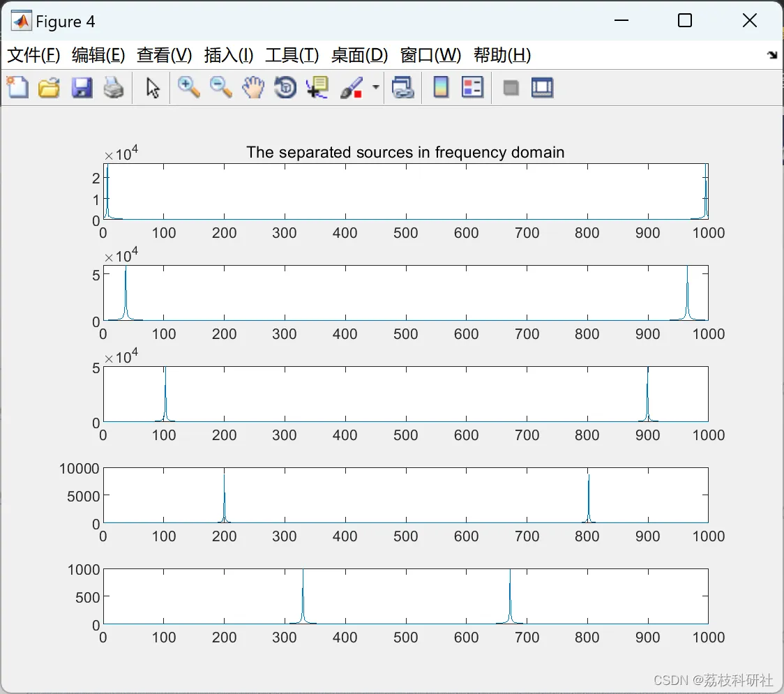
Task: Save the figure using the floppy disk icon
Action: point(82,87)
